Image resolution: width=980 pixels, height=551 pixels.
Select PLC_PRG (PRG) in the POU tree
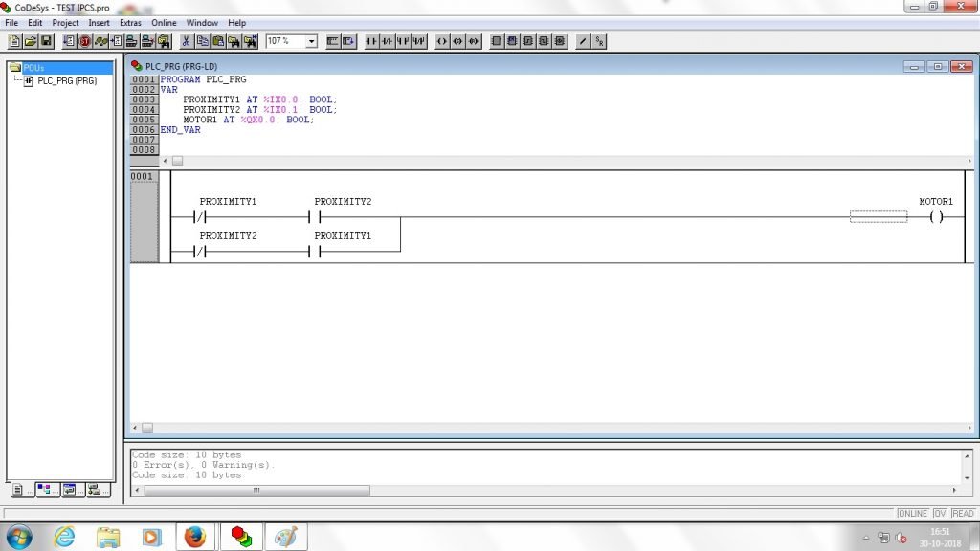66,81
